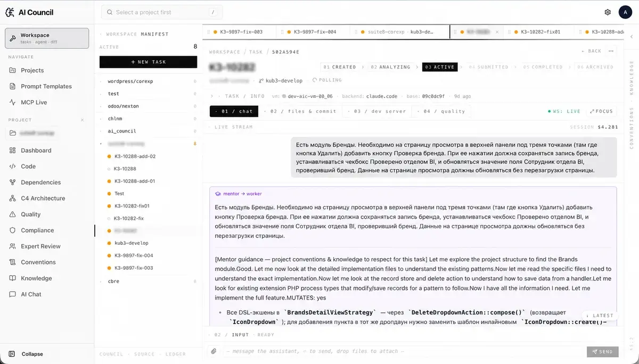Click the Compliance shield icon
639x364 pixels.
(13, 230)
